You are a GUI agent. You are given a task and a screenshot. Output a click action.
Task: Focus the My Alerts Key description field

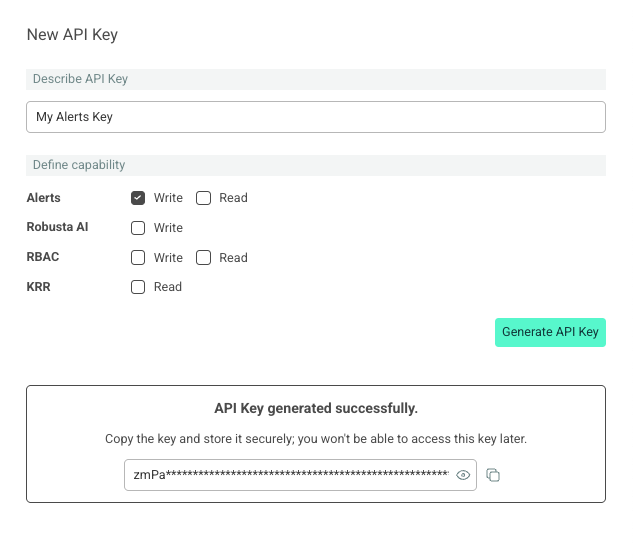coord(316,117)
